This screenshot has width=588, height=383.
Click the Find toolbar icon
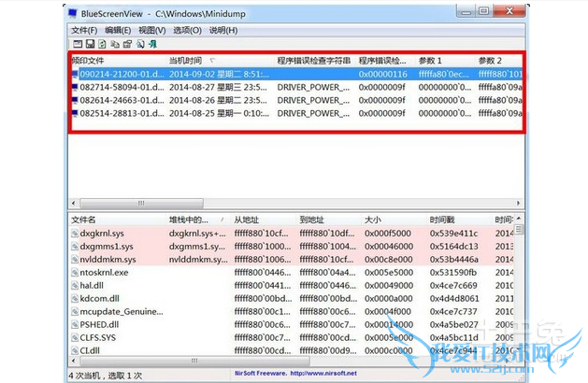point(140,44)
